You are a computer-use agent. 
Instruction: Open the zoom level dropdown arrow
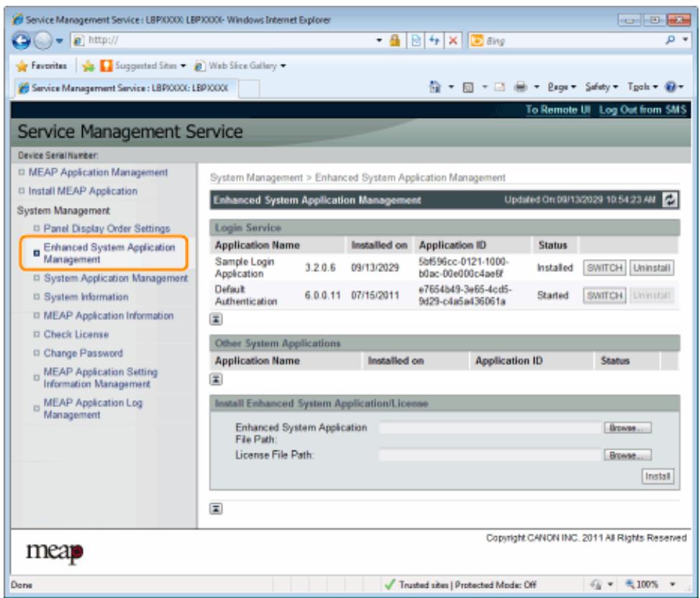click(672, 584)
